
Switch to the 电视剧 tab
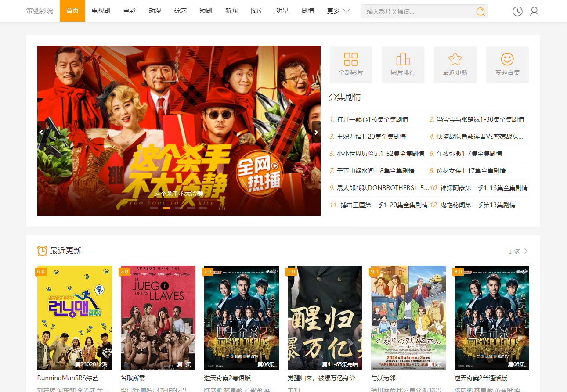pos(101,11)
